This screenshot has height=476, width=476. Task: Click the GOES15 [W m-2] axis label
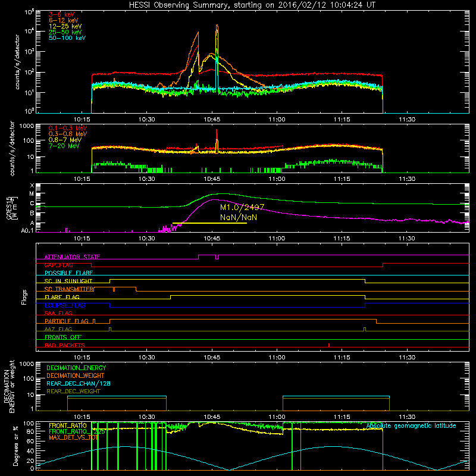click(x=11, y=208)
